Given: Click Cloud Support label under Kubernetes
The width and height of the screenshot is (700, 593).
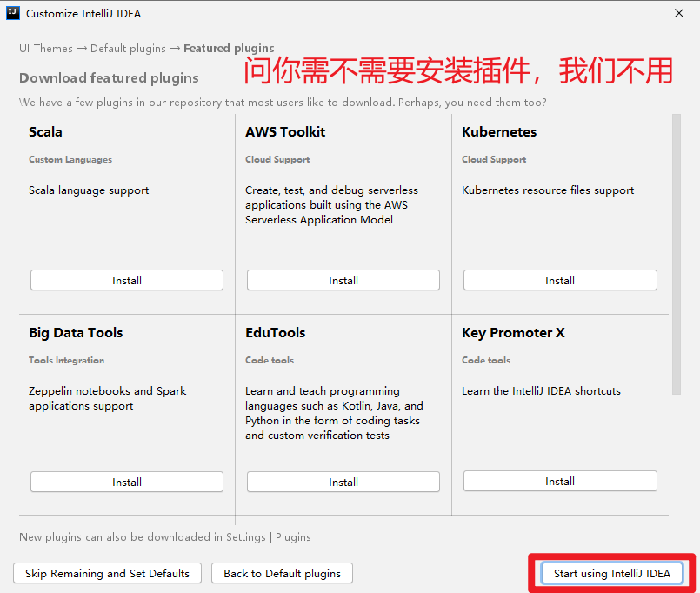Looking at the screenshot, I should click(494, 159).
